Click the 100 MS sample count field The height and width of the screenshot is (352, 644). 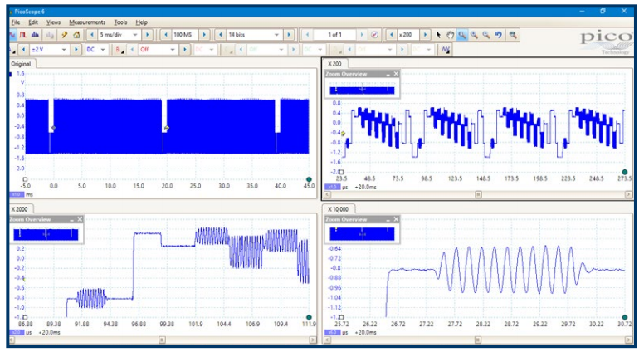(x=183, y=35)
